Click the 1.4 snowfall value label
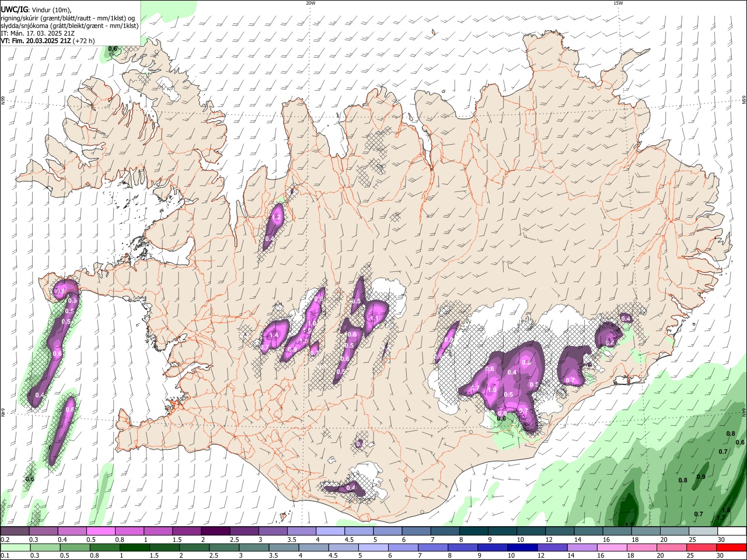This screenshot has width=747, height=560. point(273,335)
